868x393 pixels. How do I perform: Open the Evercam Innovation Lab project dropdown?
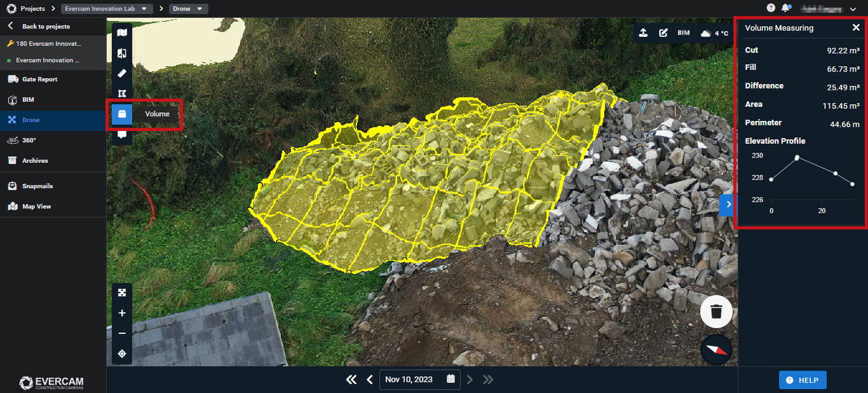point(107,9)
